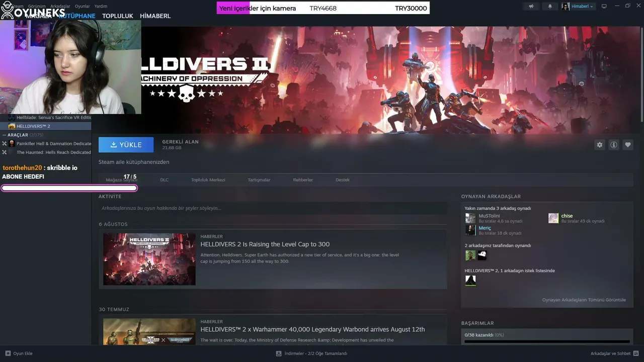This screenshot has height=362, width=644.
Task: Open the TOPLULUK navigation item
Action: click(x=118, y=16)
